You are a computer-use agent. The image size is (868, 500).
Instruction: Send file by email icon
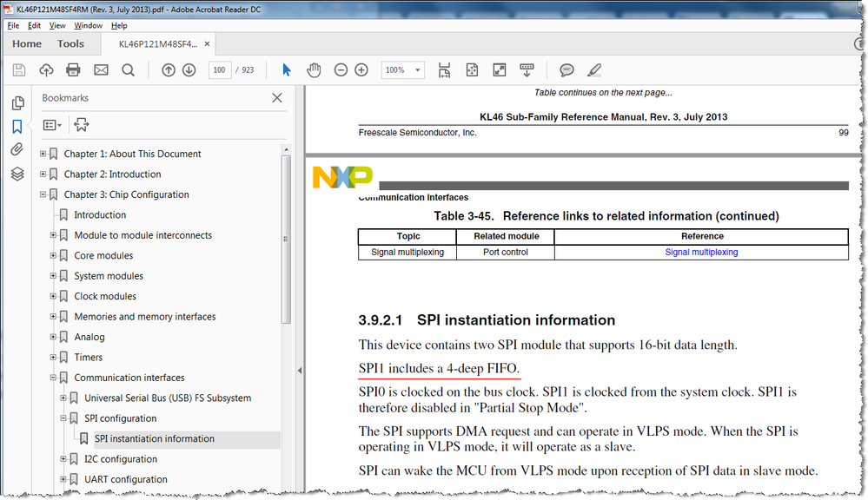click(x=101, y=70)
